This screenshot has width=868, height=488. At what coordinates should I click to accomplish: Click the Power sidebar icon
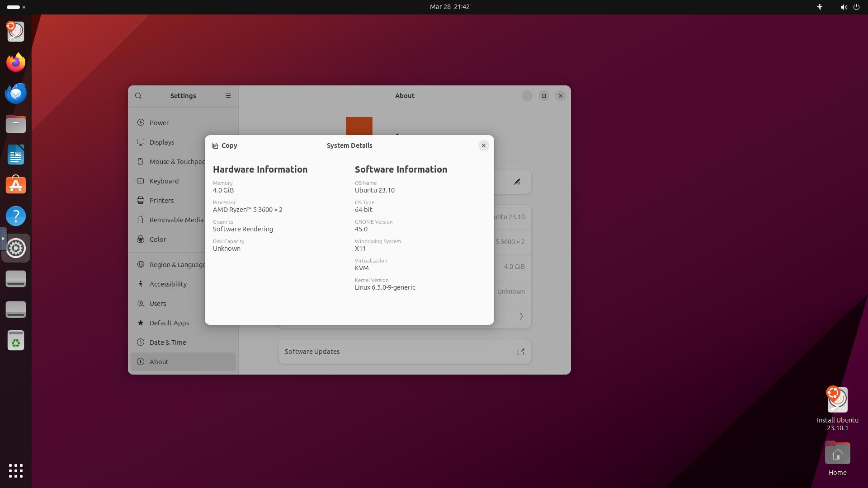(x=141, y=122)
